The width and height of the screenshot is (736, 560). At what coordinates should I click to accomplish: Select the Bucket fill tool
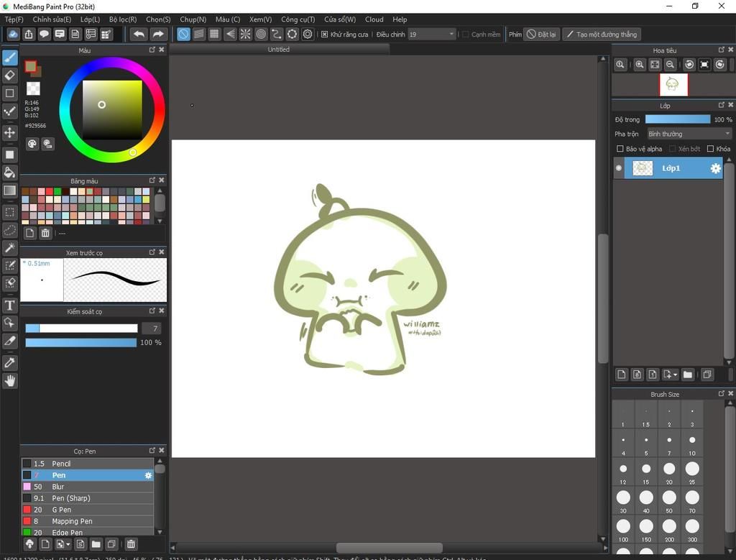point(10,172)
